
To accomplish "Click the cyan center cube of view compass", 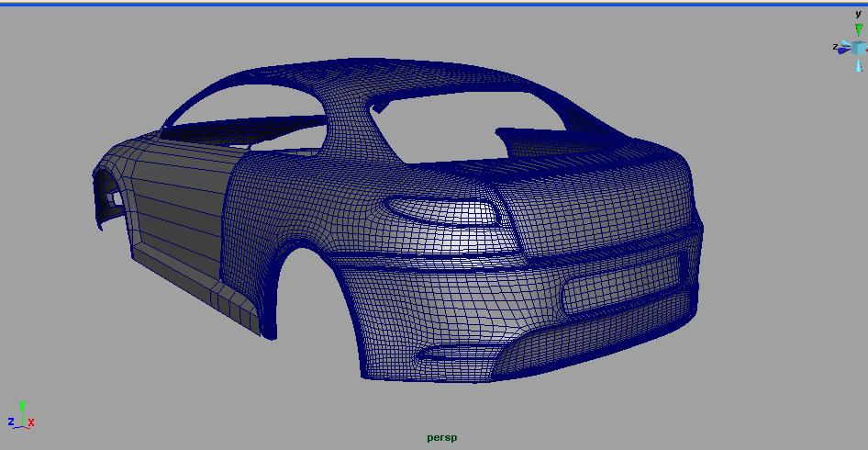I will click(860, 48).
